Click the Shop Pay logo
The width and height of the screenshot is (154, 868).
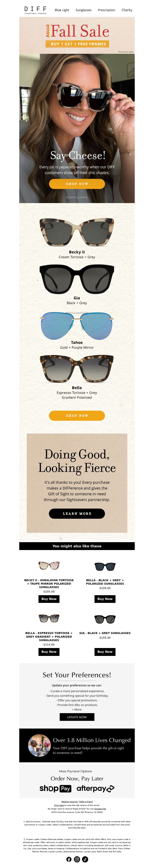[55, 788]
